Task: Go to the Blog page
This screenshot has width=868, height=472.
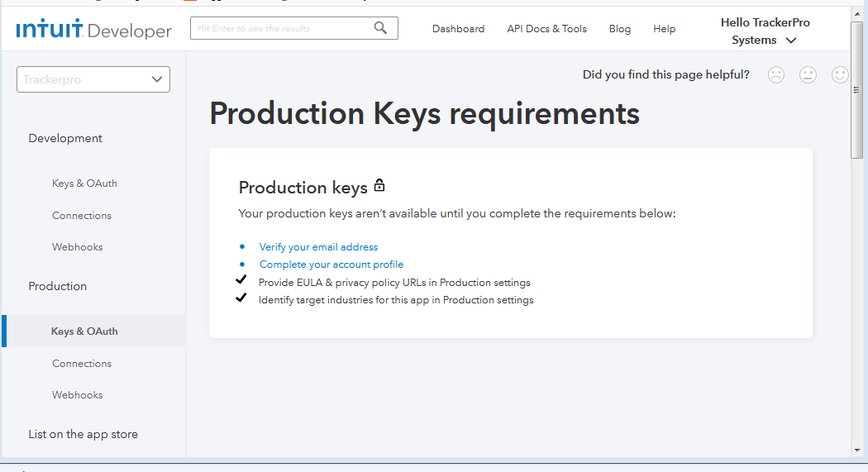Action: coord(619,29)
